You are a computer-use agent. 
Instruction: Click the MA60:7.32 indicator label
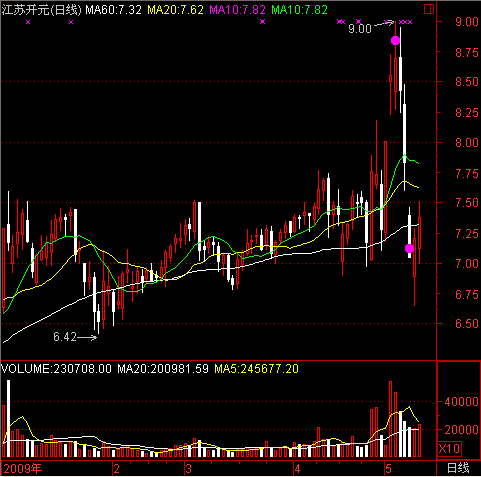pyautogui.click(x=113, y=10)
